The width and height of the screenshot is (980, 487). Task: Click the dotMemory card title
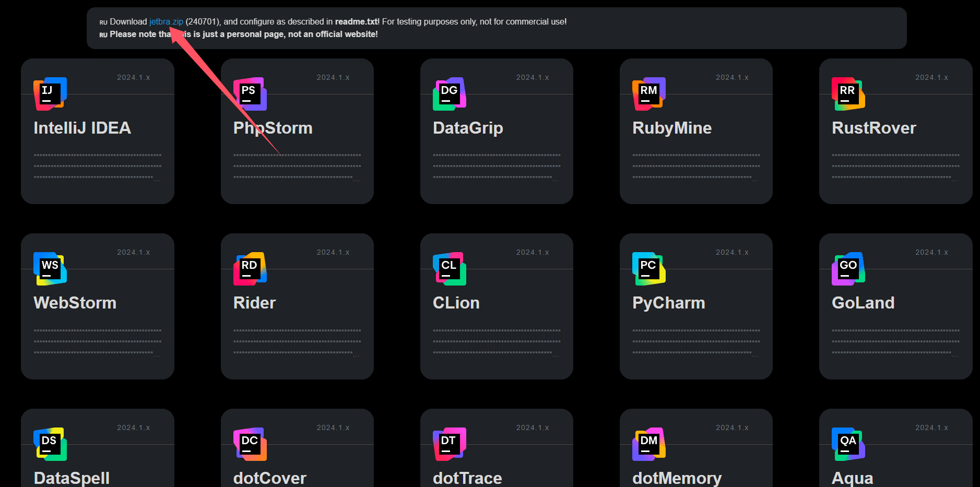pos(677,478)
